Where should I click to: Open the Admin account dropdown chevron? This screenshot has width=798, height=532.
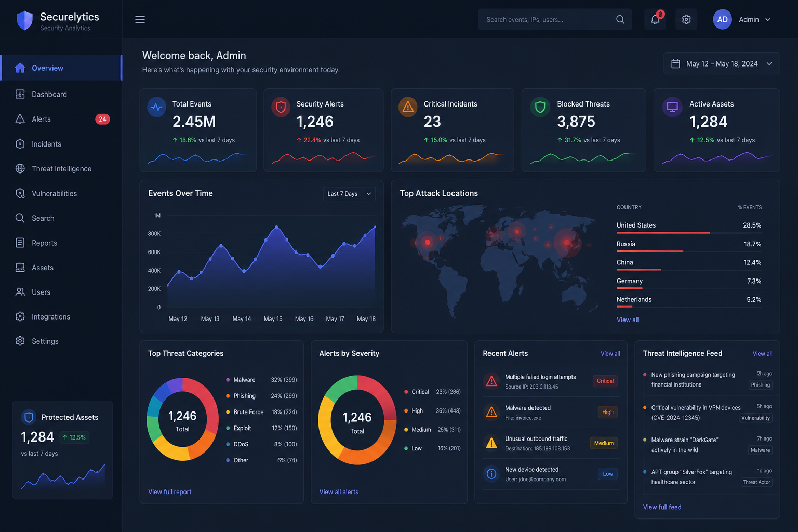(x=768, y=19)
